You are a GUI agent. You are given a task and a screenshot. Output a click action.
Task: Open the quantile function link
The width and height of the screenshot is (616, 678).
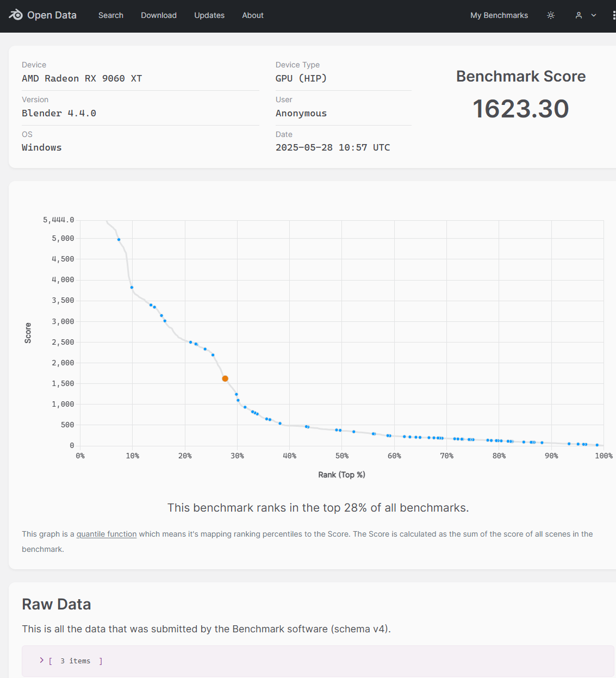[x=107, y=534]
